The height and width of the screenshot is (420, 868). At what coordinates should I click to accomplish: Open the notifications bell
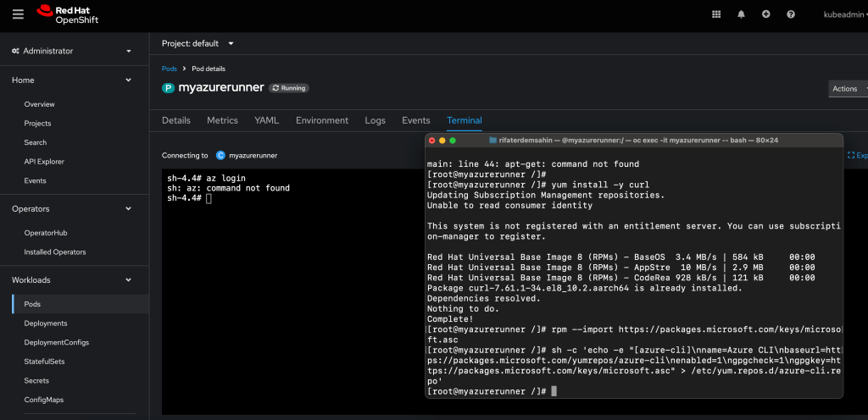click(x=741, y=14)
